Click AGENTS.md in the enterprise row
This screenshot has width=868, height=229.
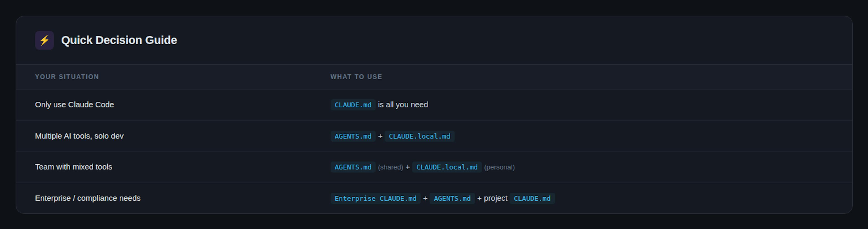tap(452, 198)
